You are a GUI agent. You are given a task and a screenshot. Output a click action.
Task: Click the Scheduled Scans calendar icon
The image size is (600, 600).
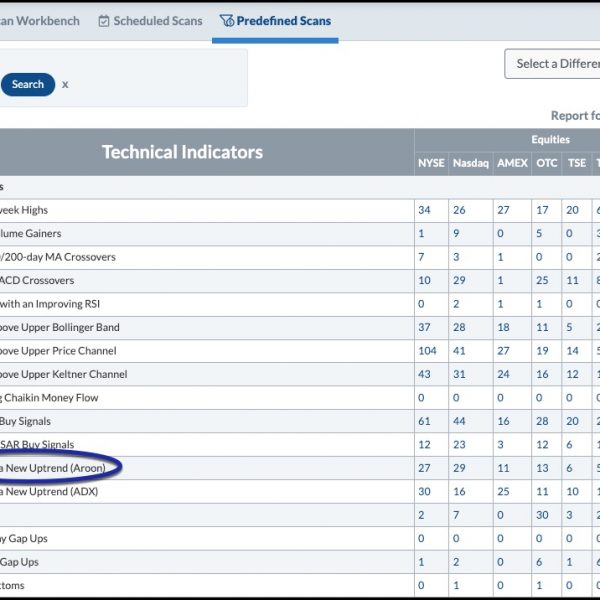104,21
